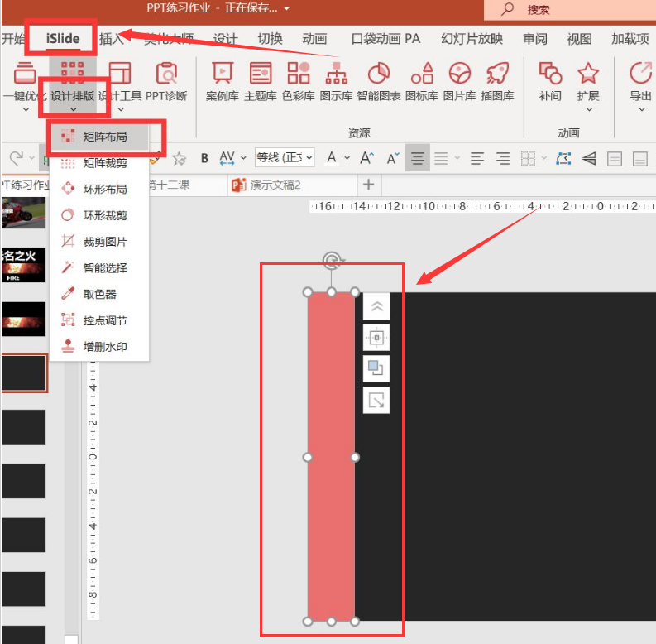Open the document title dropdown arrow
The image size is (656, 644).
coord(286,8)
